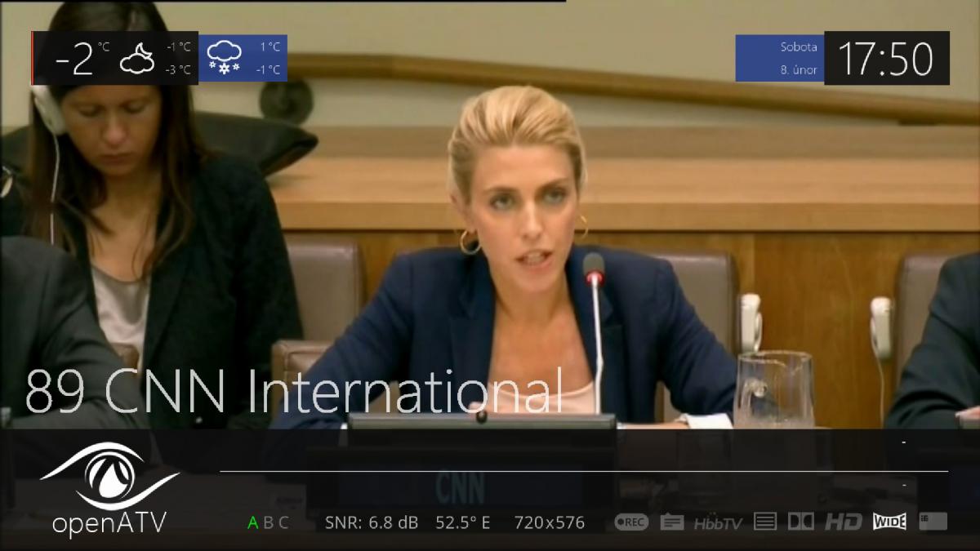The height and width of the screenshot is (551, 980).
Task: Select tuner C indicator
Action: (x=283, y=523)
